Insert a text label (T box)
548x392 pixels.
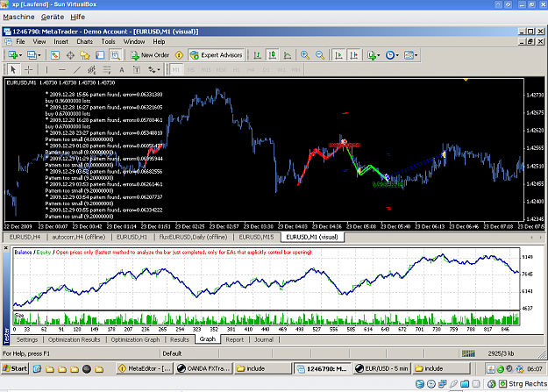tap(137, 70)
